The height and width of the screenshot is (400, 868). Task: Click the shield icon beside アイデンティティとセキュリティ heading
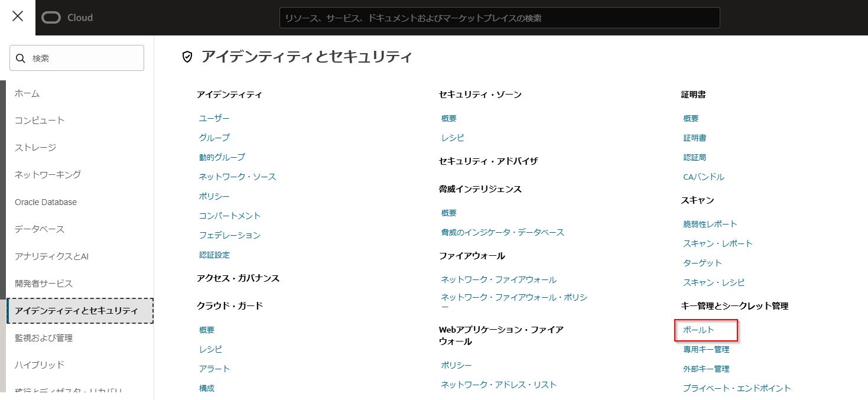(187, 57)
